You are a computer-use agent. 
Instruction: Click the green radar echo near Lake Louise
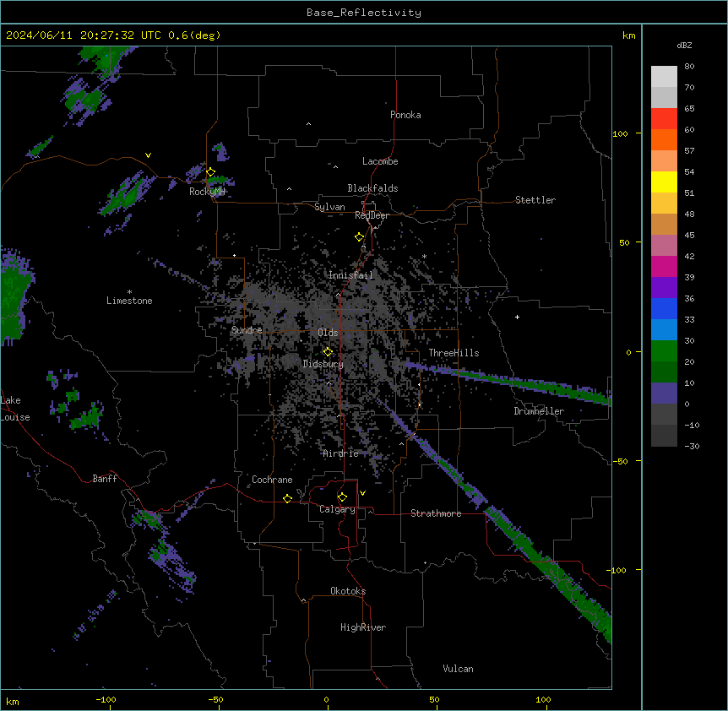[x=87, y=418]
